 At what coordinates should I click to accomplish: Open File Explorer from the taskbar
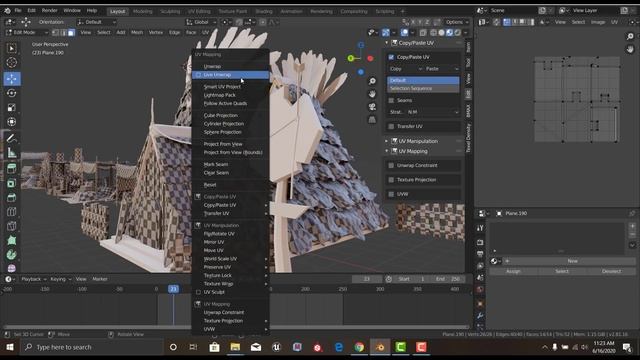coord(235,347)
